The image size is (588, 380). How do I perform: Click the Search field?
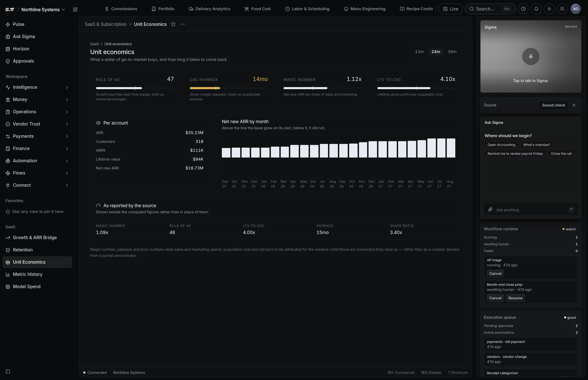tap(490, 9)
